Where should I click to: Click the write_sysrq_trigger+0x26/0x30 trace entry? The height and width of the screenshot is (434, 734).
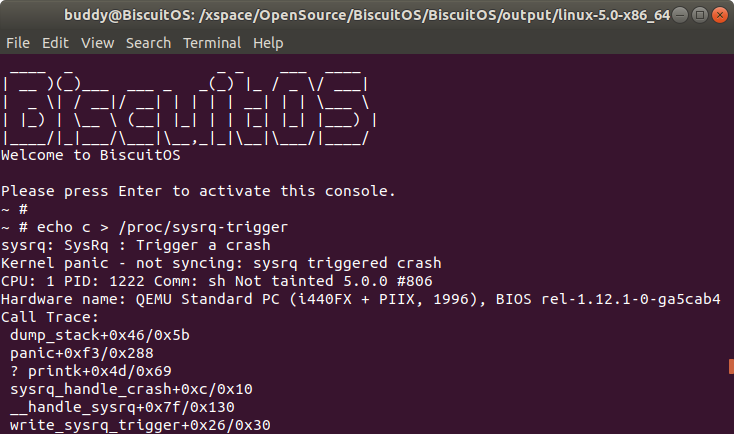pos(140,425)
